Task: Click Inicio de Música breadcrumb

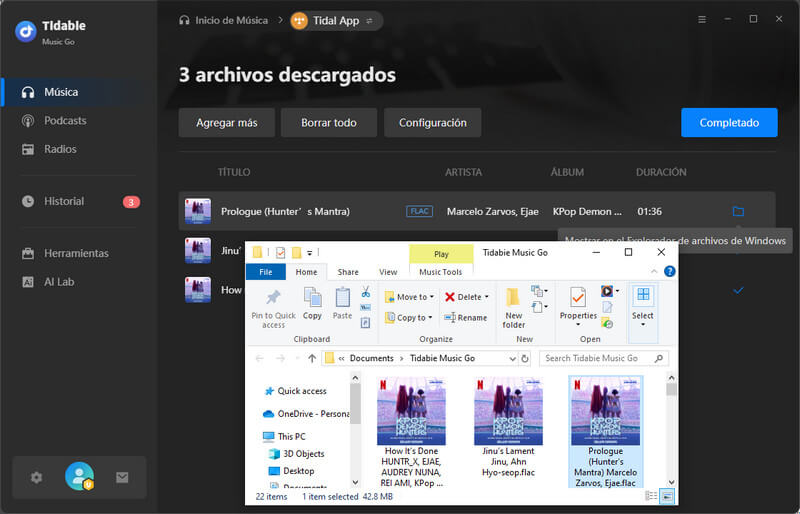Action: pyautogui.click(x=224, y=20)
